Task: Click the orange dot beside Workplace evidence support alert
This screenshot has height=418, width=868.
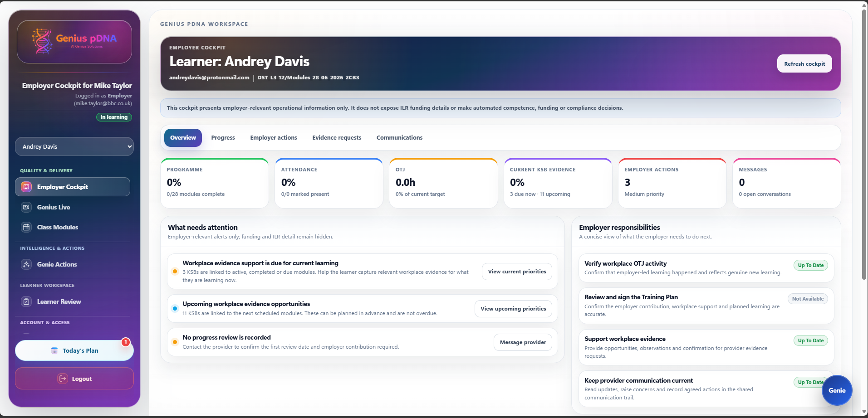Action: click(175, 272)
